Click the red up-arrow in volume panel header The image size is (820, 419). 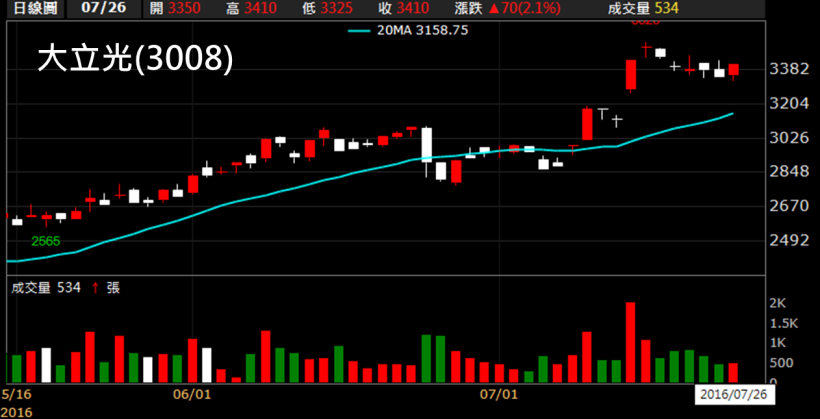[95, 287]
